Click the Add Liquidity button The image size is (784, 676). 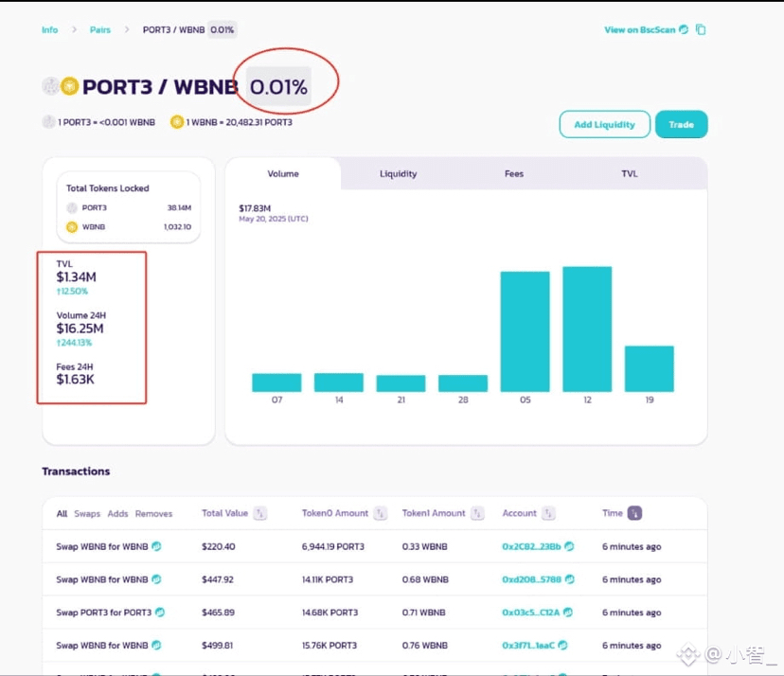pyautogui.click(x=604, y=124)
